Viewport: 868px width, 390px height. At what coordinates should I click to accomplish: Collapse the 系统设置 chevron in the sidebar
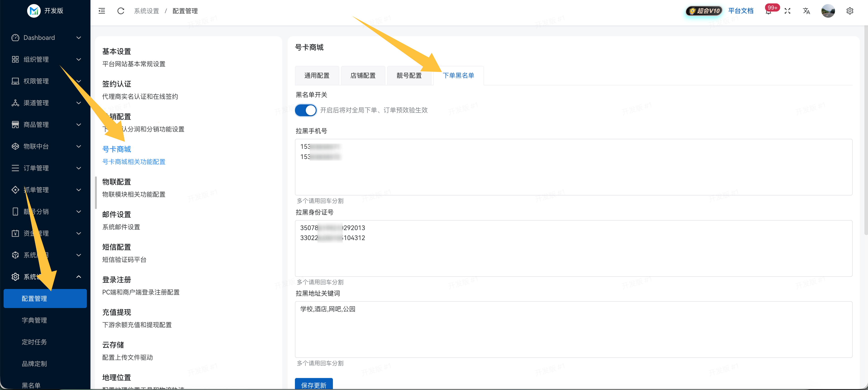point(78,277)
